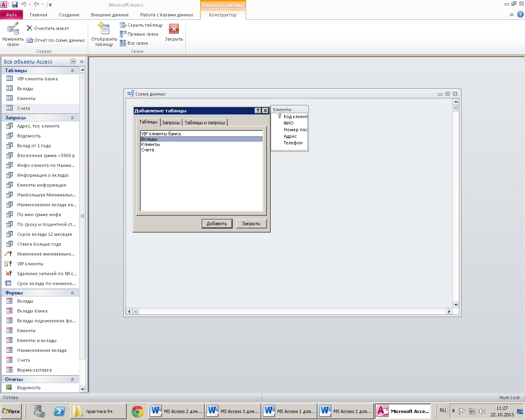525x420 pixels.
Task: Switch to the Создание ribbon tab
Action: pyautogui.click(x=69, y=15)
